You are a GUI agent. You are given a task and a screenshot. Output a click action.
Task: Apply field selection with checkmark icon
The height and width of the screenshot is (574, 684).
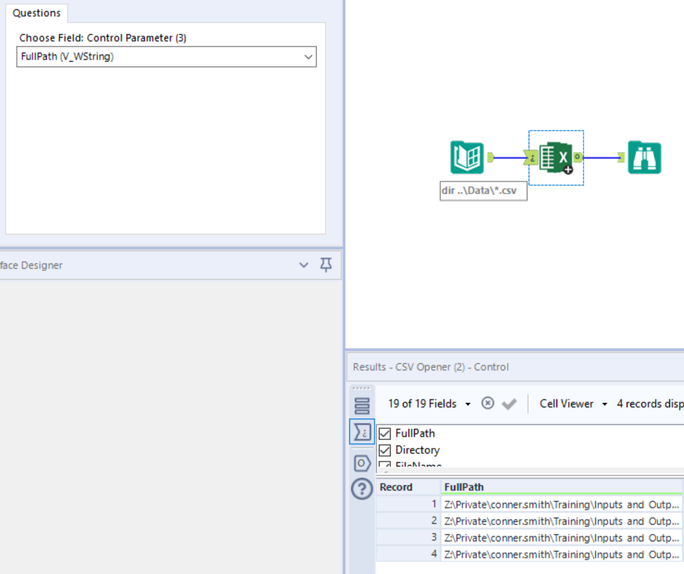pos(509,404)
